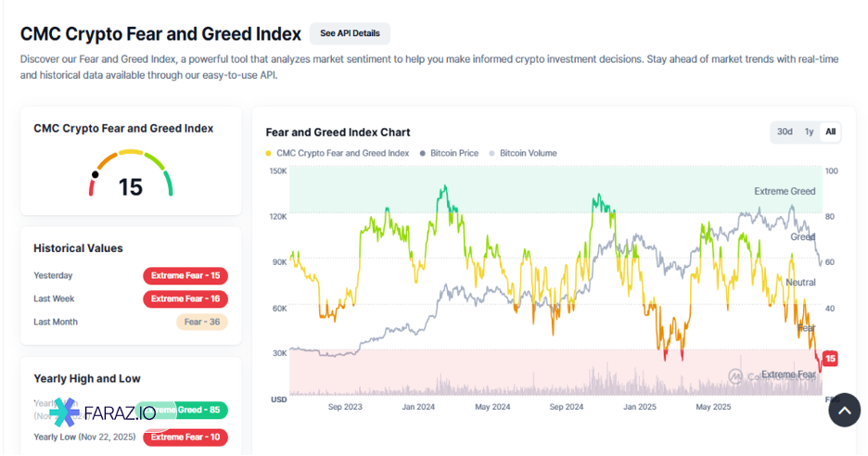
Task: Click the Bitcoin Volume legend dot
Action: pyautogui.click(x=492, y=153)
